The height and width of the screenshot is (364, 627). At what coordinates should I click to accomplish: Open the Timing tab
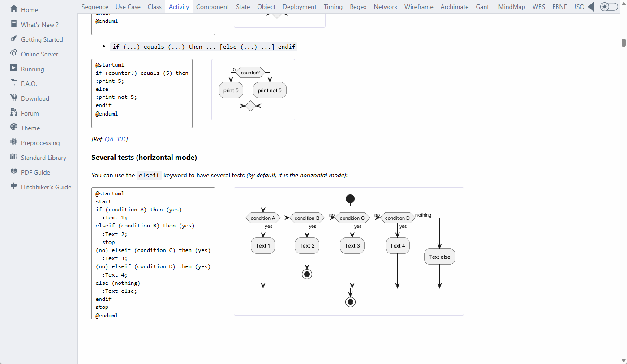point(333,7)
